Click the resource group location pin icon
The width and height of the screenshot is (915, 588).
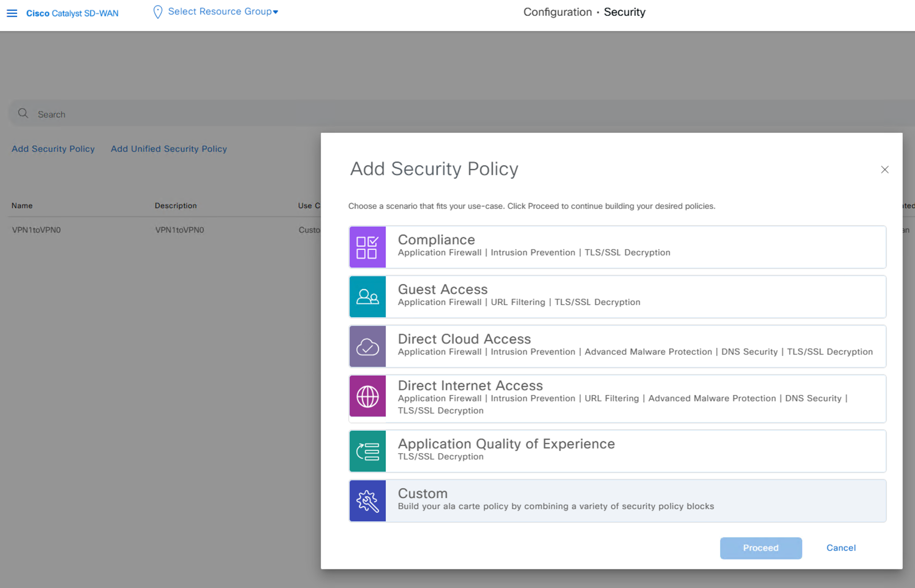[x=157, y=12]
